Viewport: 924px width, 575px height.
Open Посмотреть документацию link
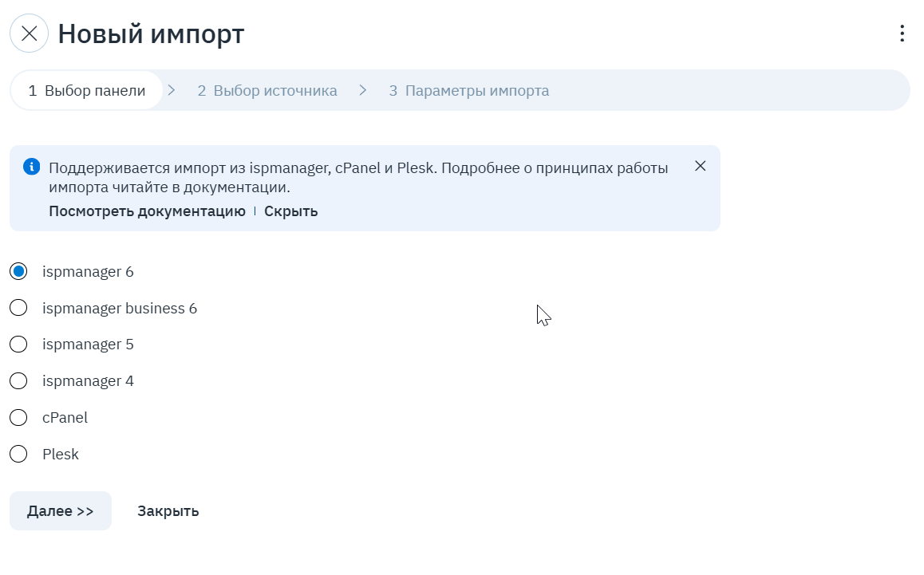148,211
